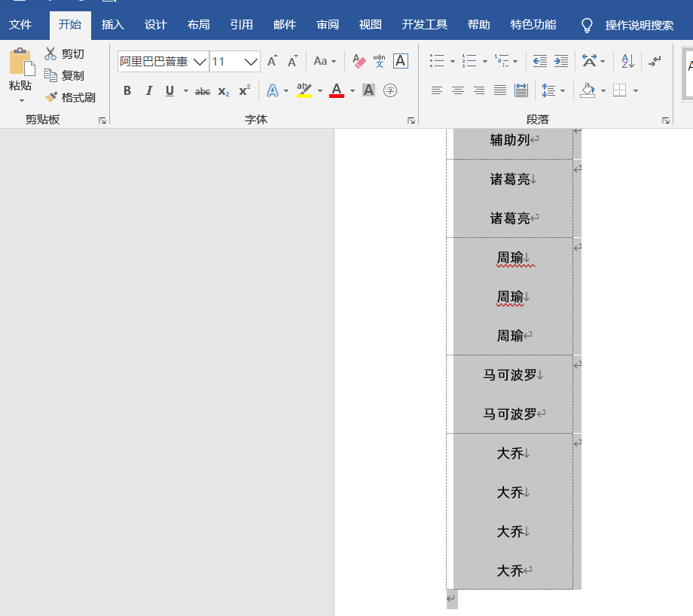Click the Copy icon
Viewport: 693px width, 616px height.
point(50,75)
